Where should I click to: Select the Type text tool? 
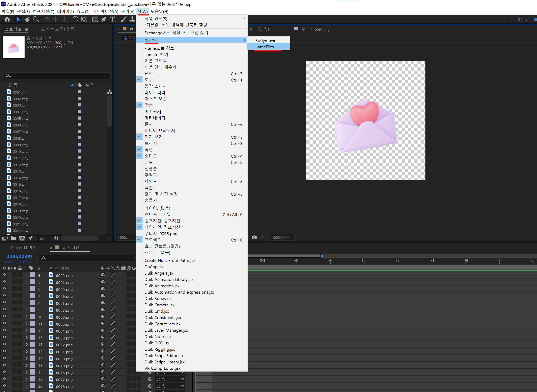pos(113,19)
